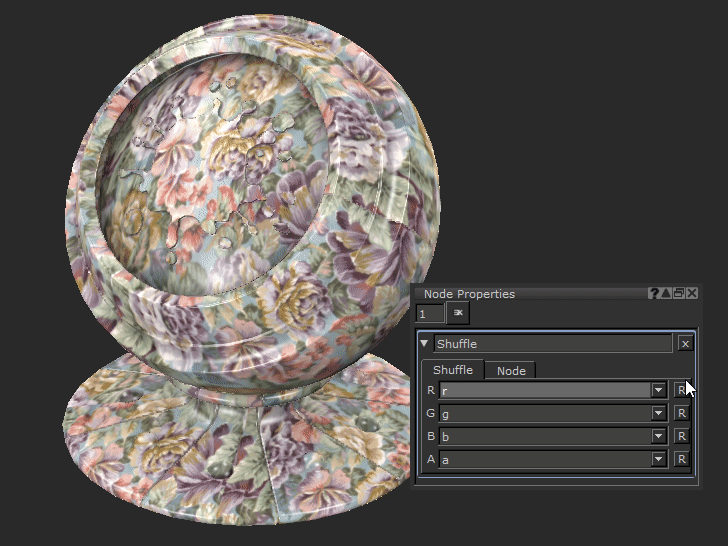Click the Shuffle node name field
Viewport: 728px width, 546px height.
coord(552,344)
